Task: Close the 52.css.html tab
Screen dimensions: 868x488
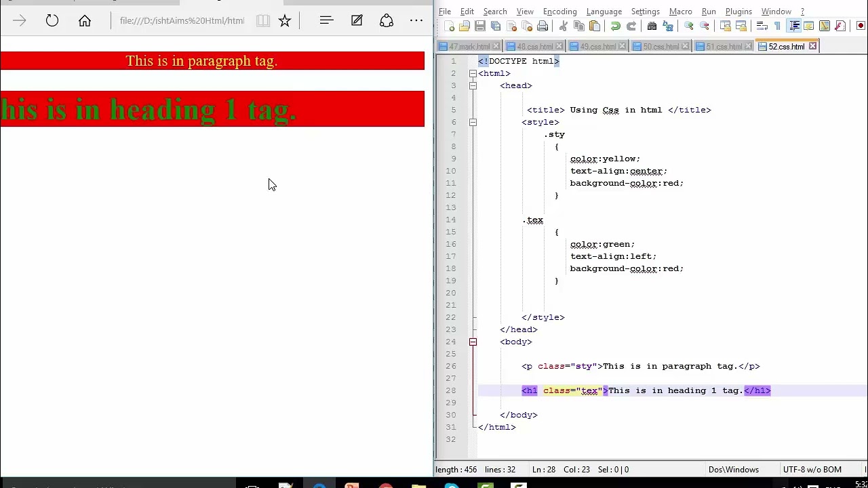Action: [812, 47]
